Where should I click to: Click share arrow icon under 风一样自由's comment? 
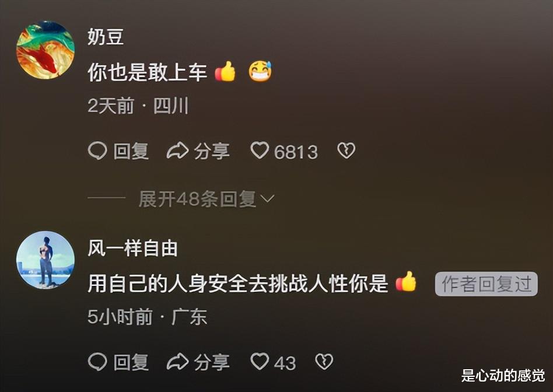(177, 362)
